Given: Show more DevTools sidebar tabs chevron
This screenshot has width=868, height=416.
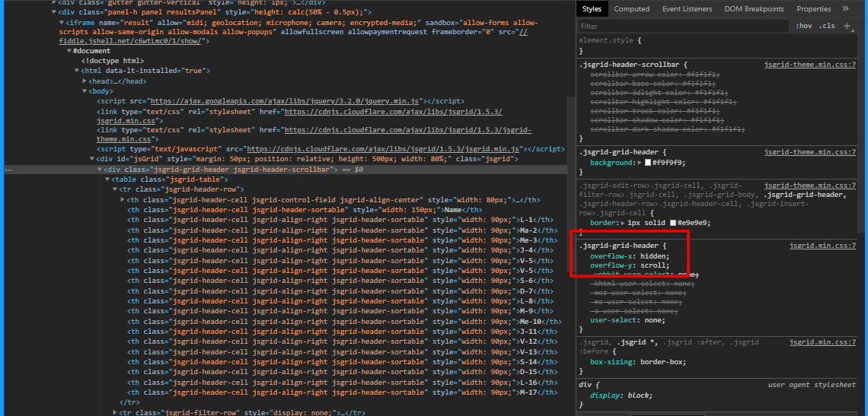Looking at the screenshot, I should [845, 9].
